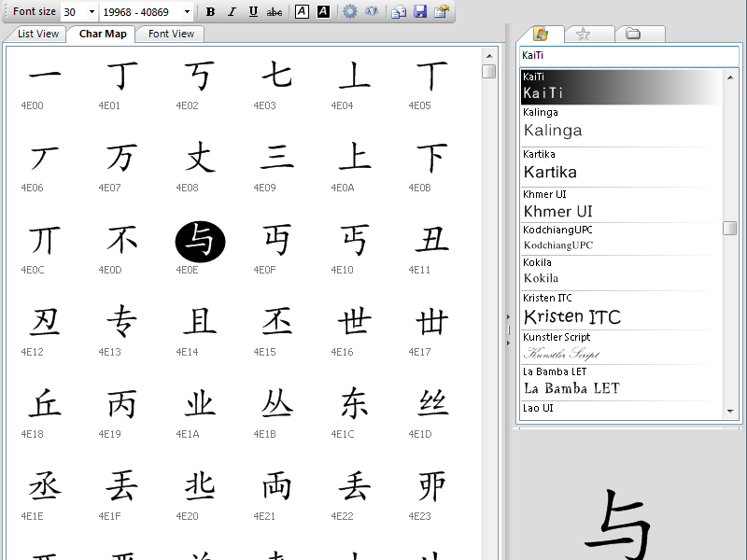Select Kristen ITC font

[x=621, y=310]
